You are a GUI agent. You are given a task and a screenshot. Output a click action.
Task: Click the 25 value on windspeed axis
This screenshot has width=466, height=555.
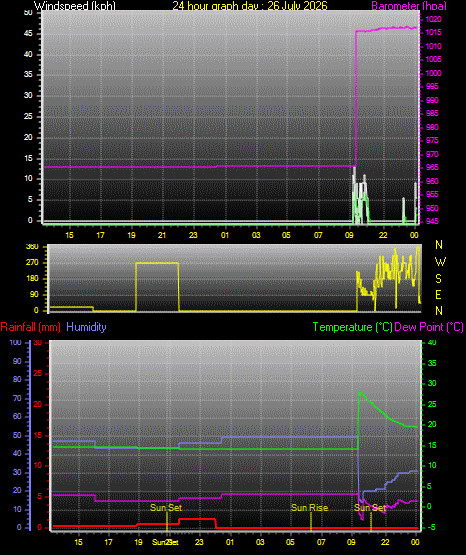click(28, 116)
